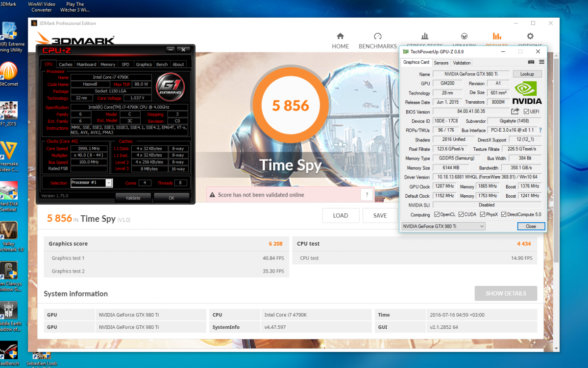Click the SAVE button in 3DMark
Image resolution: width=588 pixels, height=368 pixels.
pyautogui.click(x=380, y=215)
